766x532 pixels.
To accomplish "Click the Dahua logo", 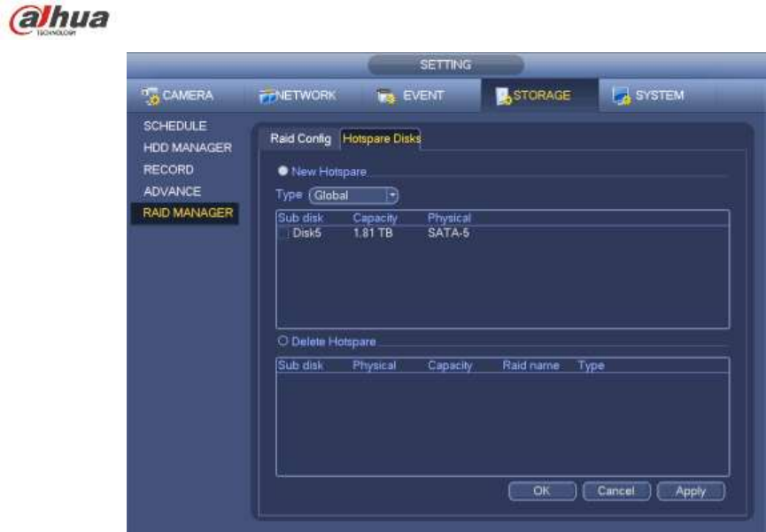I will coord(59,20).
